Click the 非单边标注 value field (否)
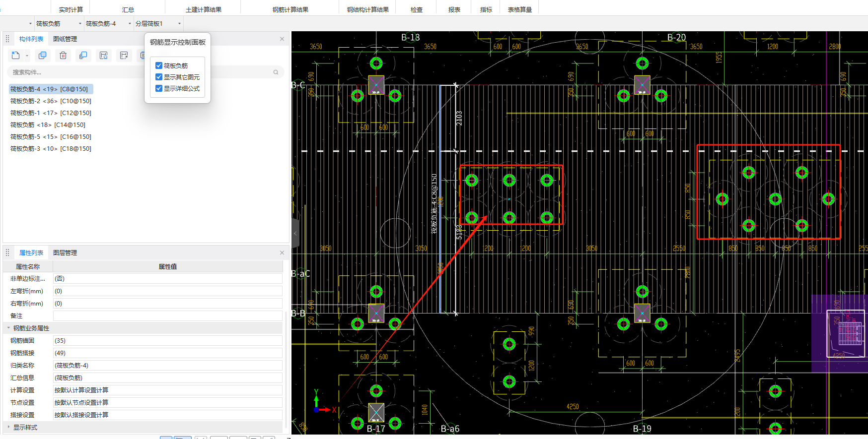The height and width of the screenshot is (439, 868). (x=168, y=279)
